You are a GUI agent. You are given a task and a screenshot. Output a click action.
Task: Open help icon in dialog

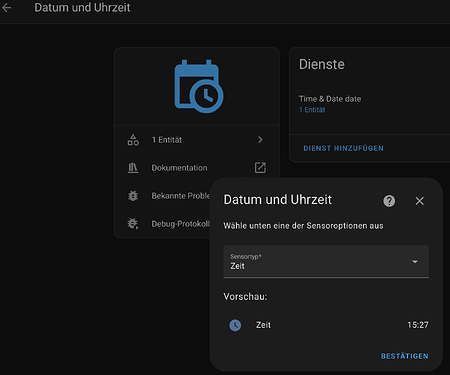tap(389, 201)
